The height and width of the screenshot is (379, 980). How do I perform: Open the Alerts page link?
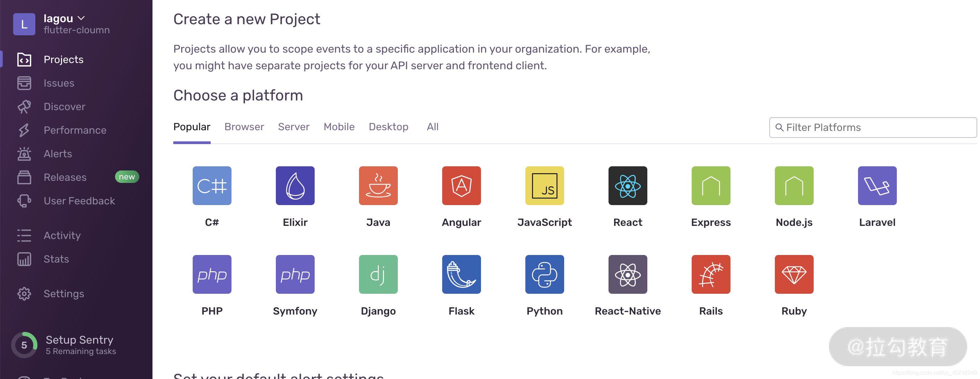pos(58,153)
